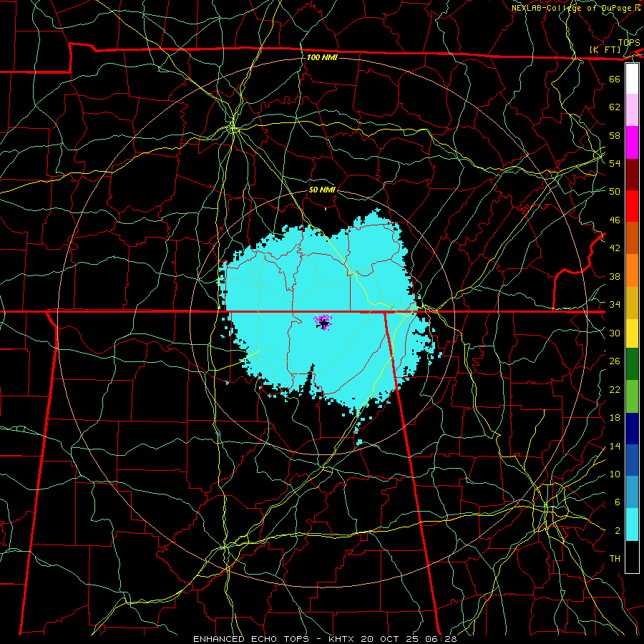Viewport: 644px width, 644px height.
Task: Click the '18' scale label
Action: point(615,418)
